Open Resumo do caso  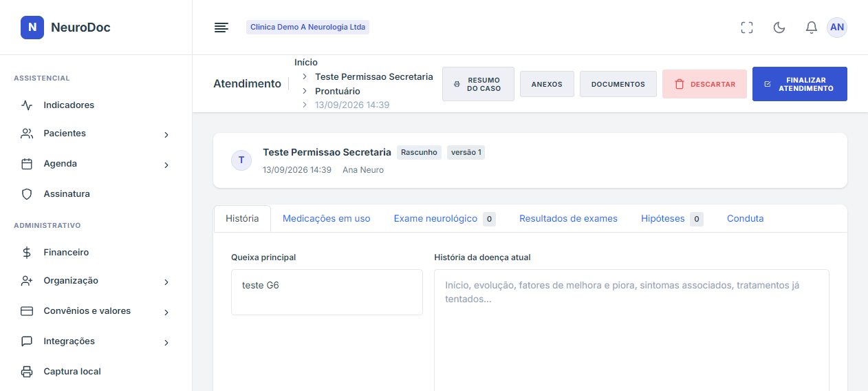[x=478, y=84]
